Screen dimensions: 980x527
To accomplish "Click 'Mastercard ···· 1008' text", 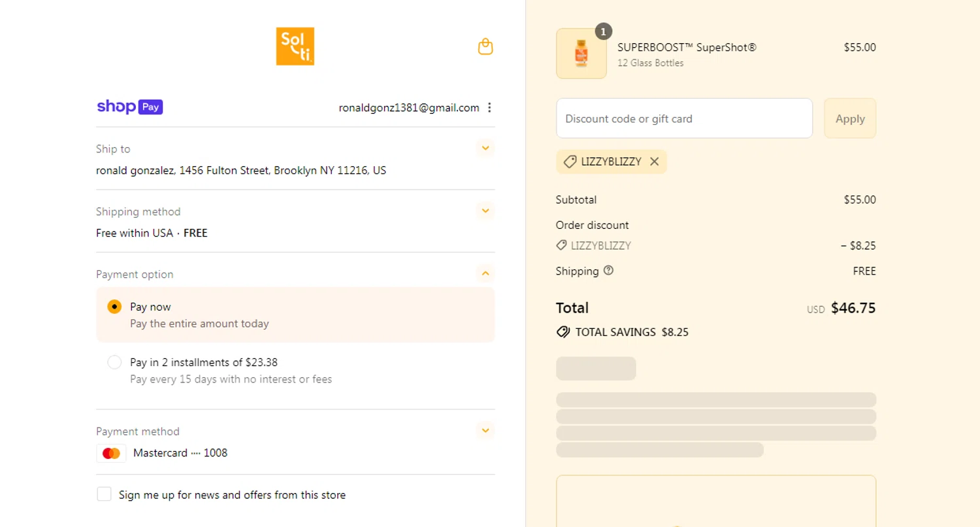I will click(x=180, y=453).
